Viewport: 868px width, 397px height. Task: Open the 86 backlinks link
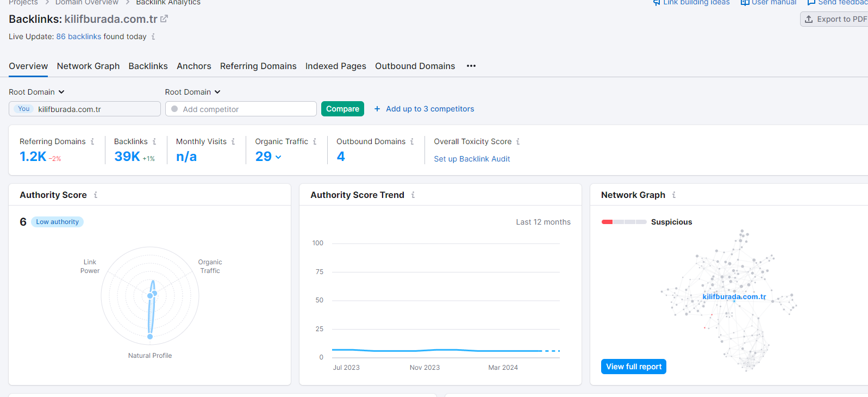click(79, 36)
